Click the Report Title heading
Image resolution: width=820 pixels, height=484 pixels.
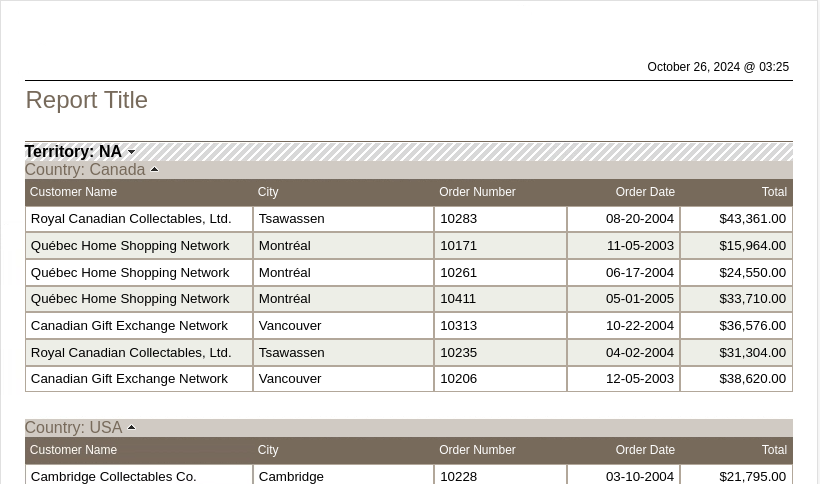coord(86,100)
